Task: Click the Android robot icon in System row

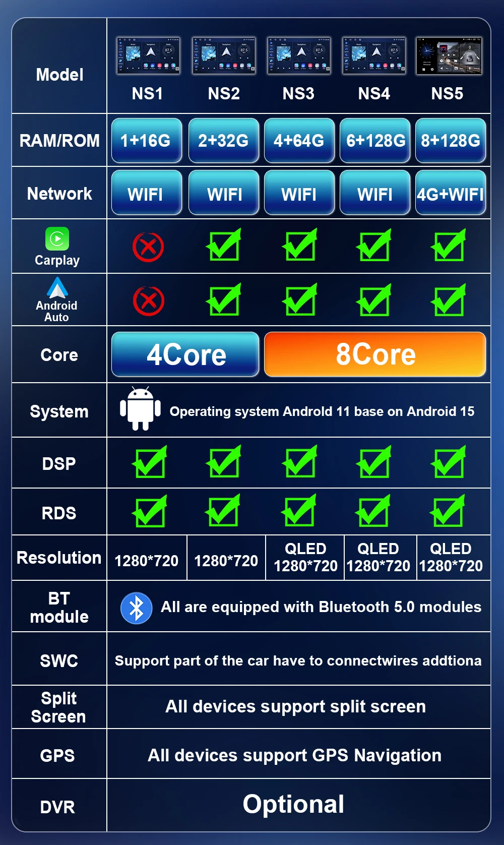Action: [x=140, y=408]
